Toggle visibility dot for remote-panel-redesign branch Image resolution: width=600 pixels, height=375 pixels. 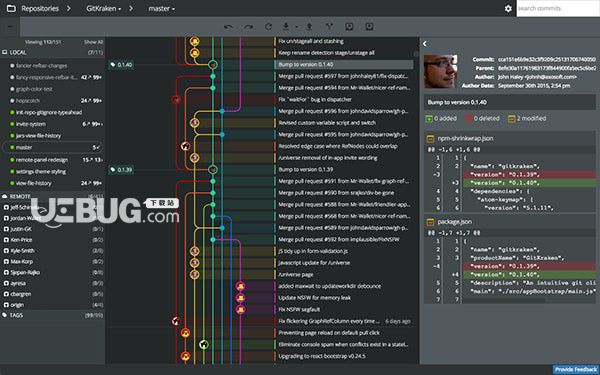12,160
